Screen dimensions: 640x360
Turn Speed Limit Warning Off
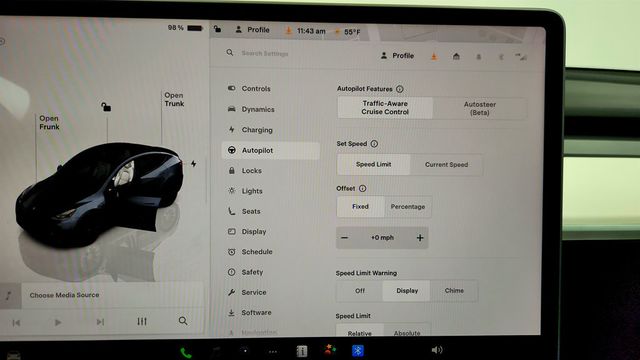(360, 291)
